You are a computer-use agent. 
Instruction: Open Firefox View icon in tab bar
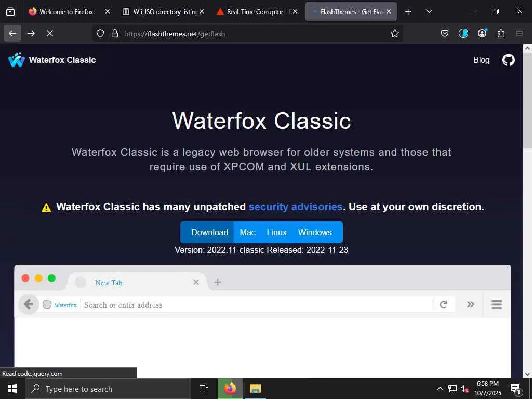coord(10,11)
